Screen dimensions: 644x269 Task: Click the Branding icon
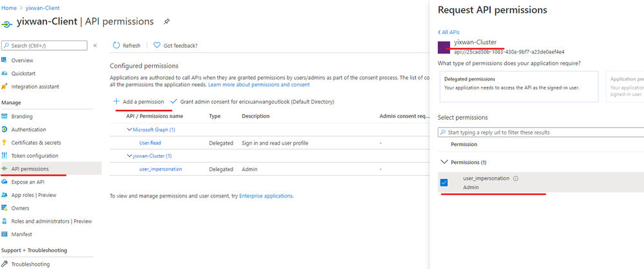5,116
